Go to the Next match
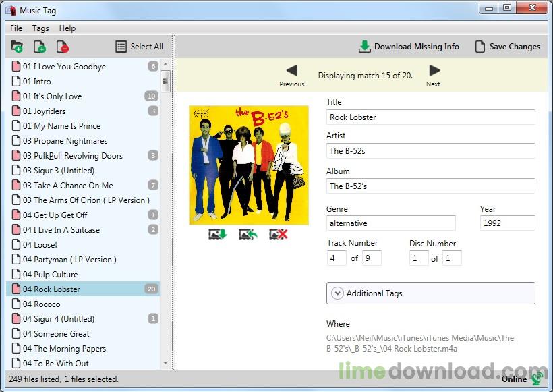 (434, 76)
